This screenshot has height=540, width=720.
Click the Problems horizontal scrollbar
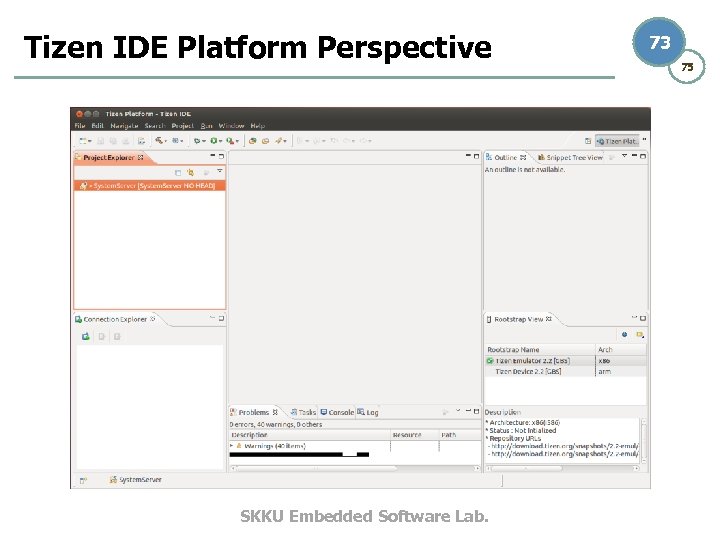click(x=354, y=468)
